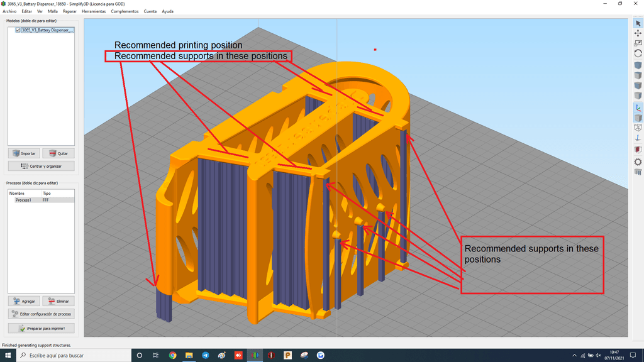Open the Malla menu
Viewport: 644px width, 362px height.
pos(53,11)
